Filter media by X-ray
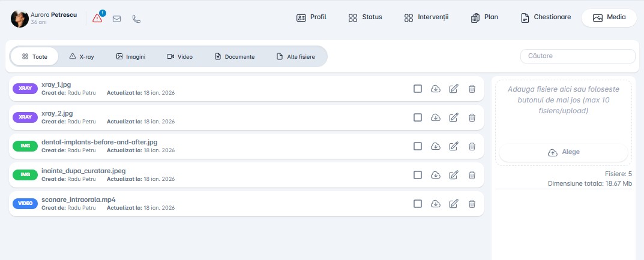This screenshot has width=644, height=260. 82,56
